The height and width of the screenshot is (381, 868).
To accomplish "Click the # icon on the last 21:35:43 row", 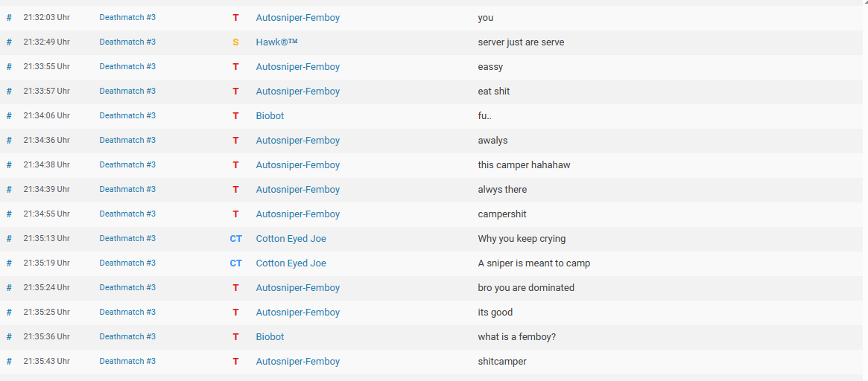I will pos(9,361).
